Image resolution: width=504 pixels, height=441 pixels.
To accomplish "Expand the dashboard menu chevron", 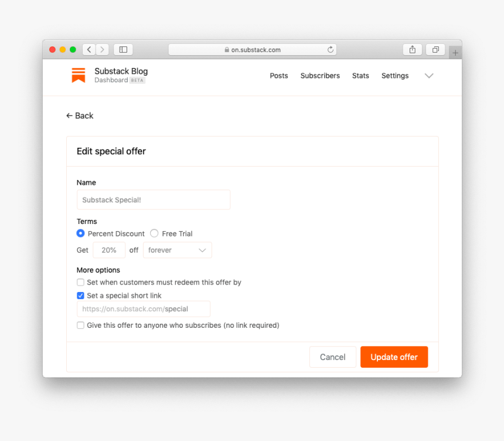I will (429, 76).
